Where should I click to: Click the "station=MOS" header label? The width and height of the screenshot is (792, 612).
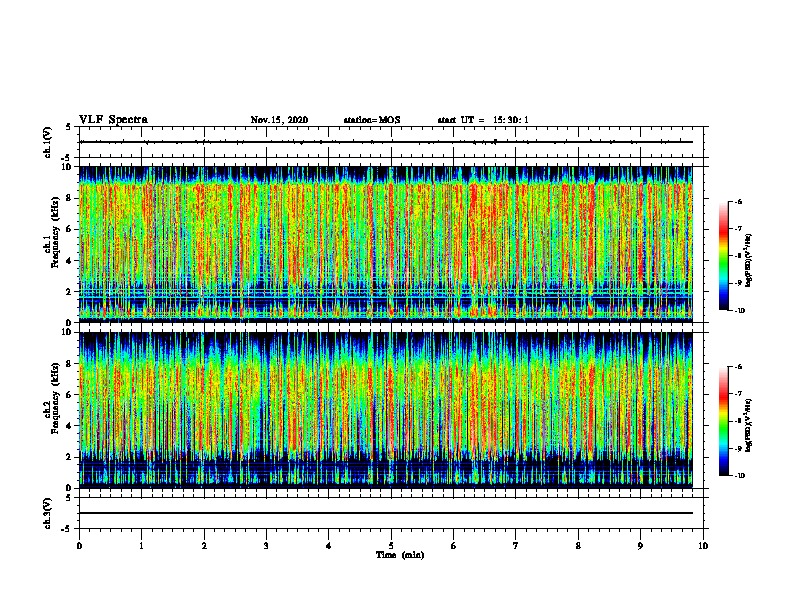tap(372, 120)
